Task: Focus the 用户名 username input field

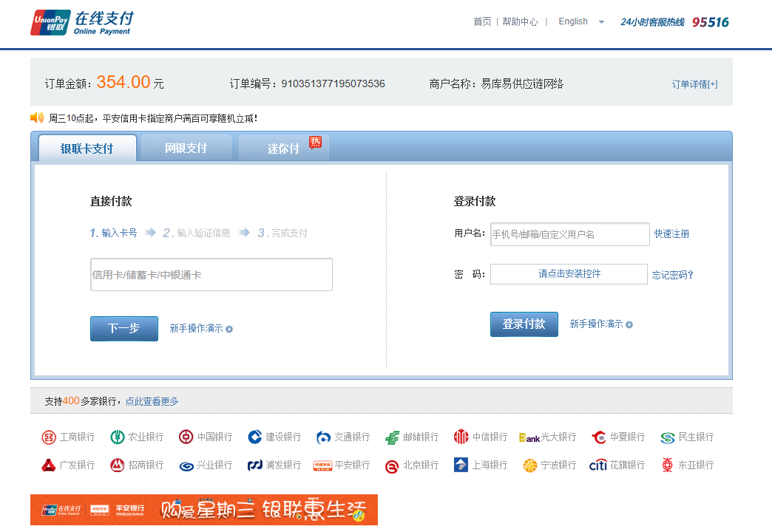Action: (x=569, y=234)
